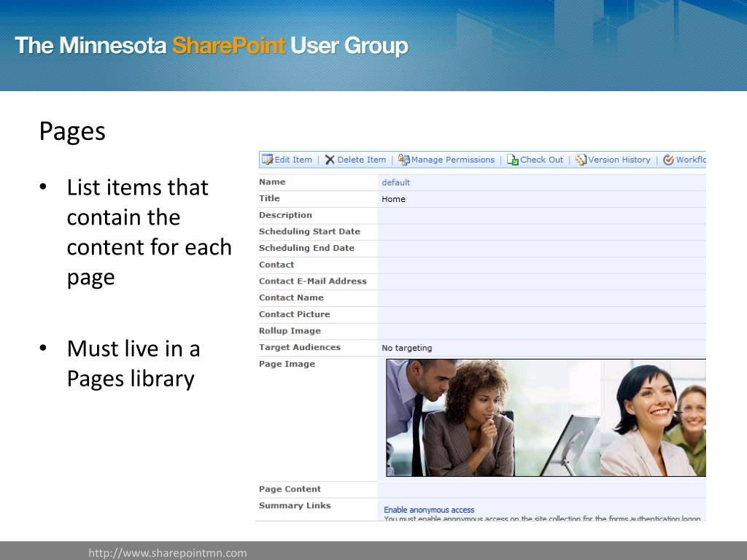
Task: Click the Page Image photo thumbnail
Action: pos(546,418)
